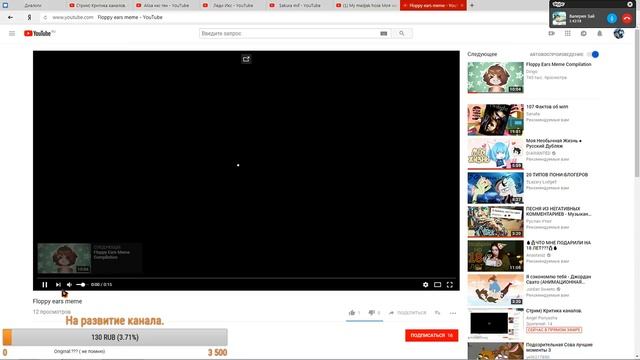Image resolution: width=640 pixels, height=360 pixels.
Task: Click the Следующее heading
Action: pyautogui.click(x=482, y=54)
